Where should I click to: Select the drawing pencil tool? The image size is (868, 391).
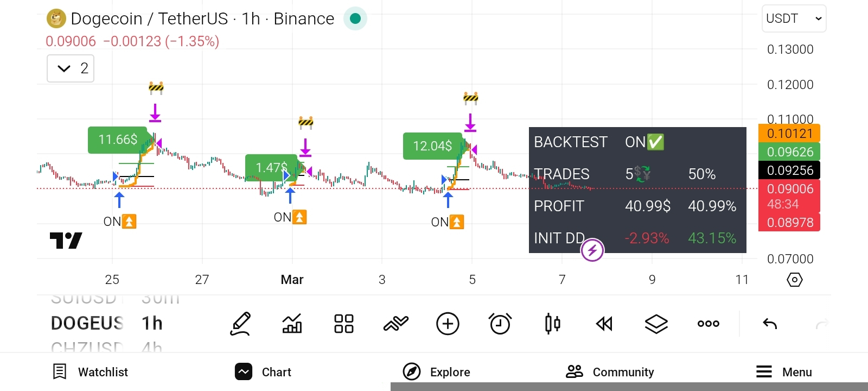point(240,324)
